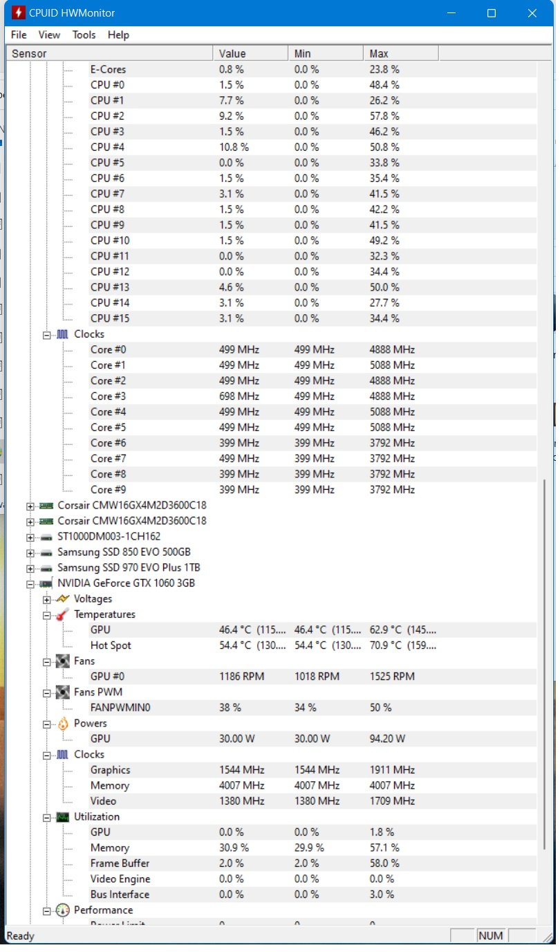The image size is (560, 952).
Task: Open the Tools menu
Action: (84, 35)
